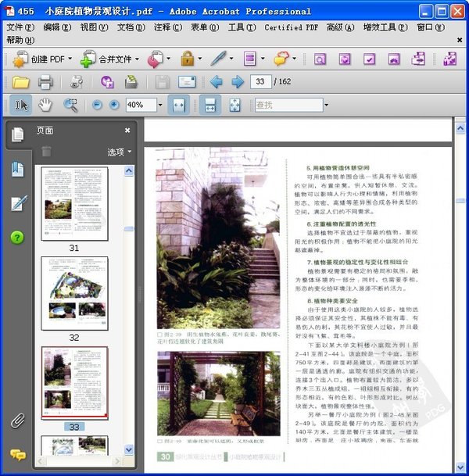This screenshot has height=476, width=469.
Task: Open the 选项 dropdown in pages panel
Action: click(x=119, y=152)
